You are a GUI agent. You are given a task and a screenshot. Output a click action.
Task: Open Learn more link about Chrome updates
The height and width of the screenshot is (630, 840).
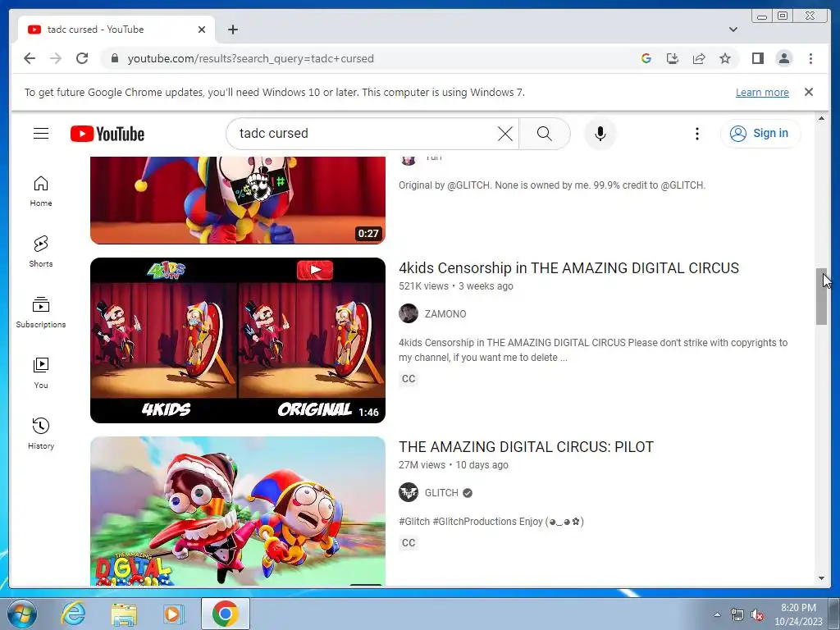click(x=762, y=92)
